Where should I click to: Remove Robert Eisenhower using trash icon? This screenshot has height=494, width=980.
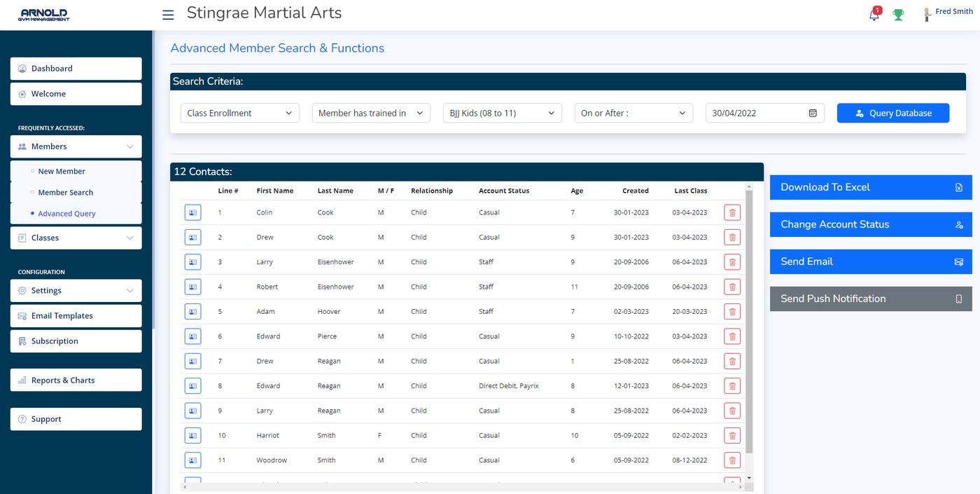732,287
